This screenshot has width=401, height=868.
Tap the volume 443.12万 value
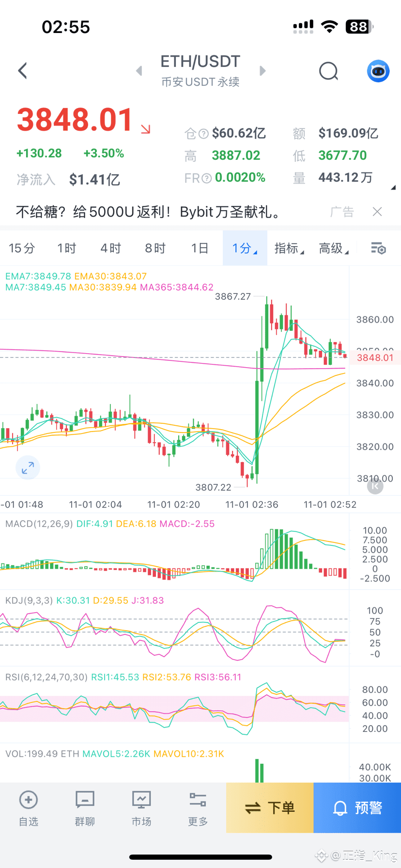click(345, 178)
